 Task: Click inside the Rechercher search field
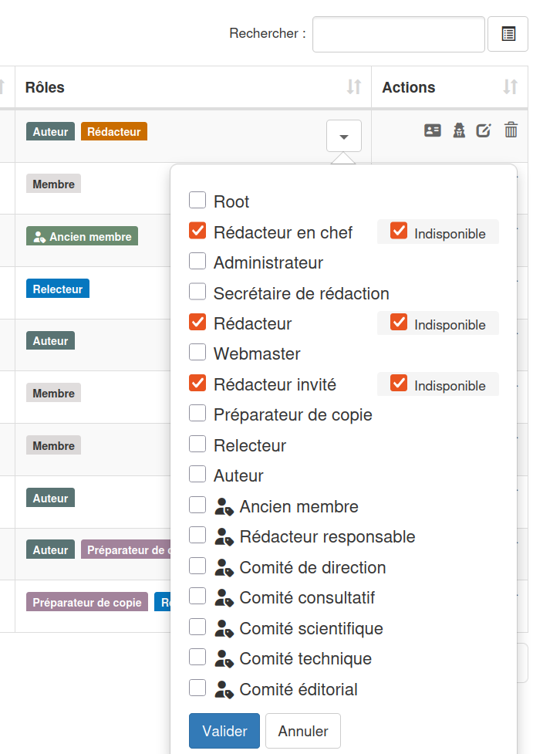398,34
